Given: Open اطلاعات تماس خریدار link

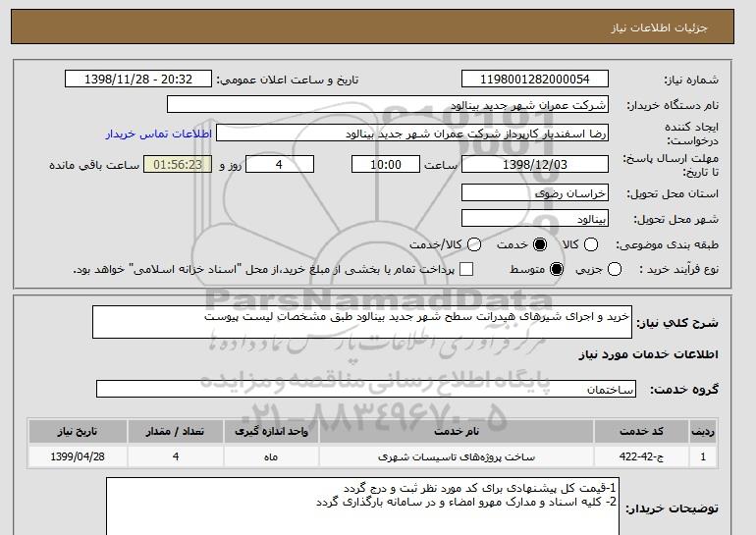Looking at the screenshot, I should [159, 134].
